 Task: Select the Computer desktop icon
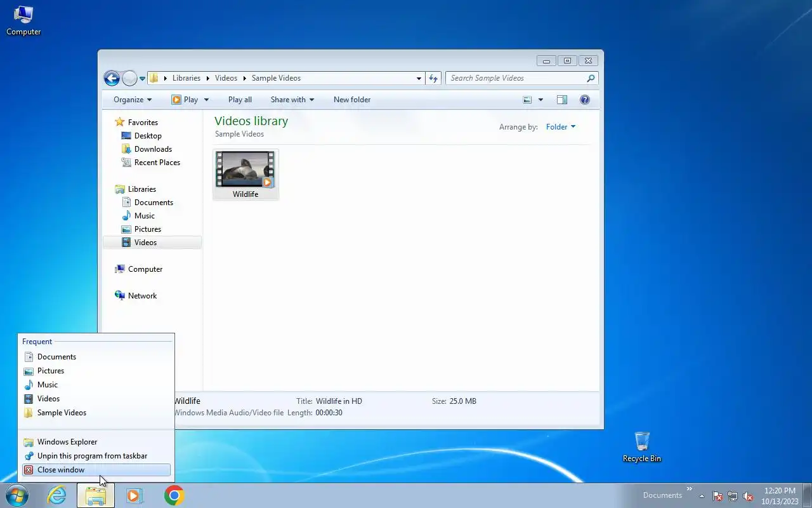coord(23,20)
